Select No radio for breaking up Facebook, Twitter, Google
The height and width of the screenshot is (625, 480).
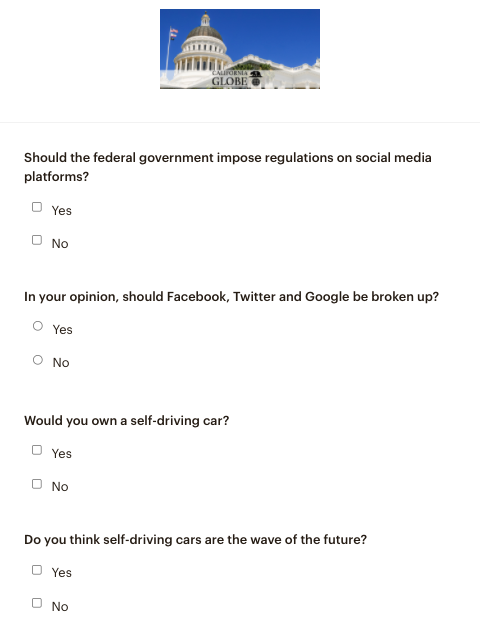[x=38, y=360]
